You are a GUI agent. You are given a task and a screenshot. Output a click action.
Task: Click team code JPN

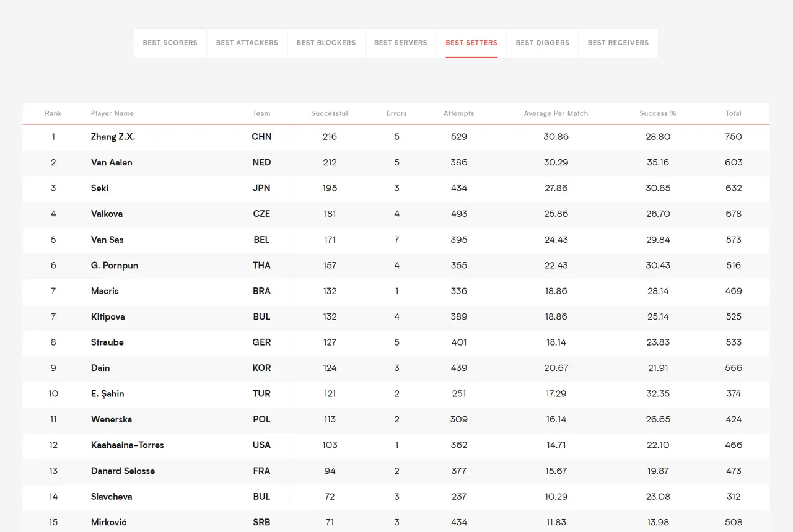pos(261,188)
